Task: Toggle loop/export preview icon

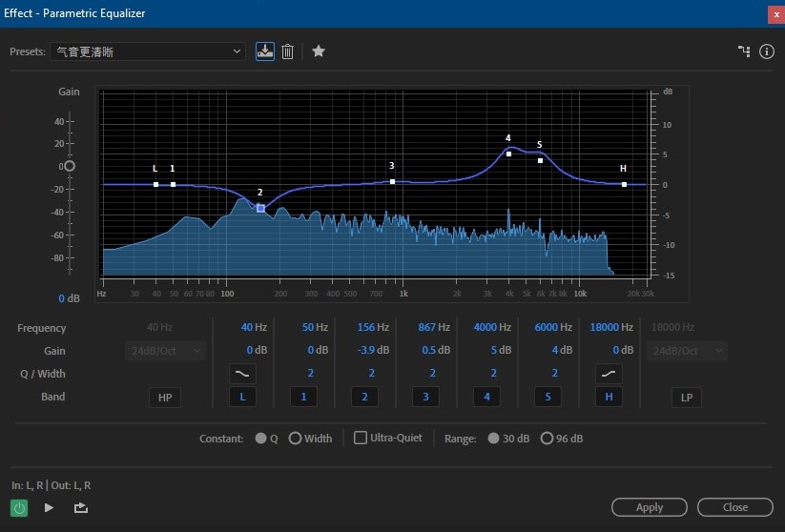Action: [81, 508]
